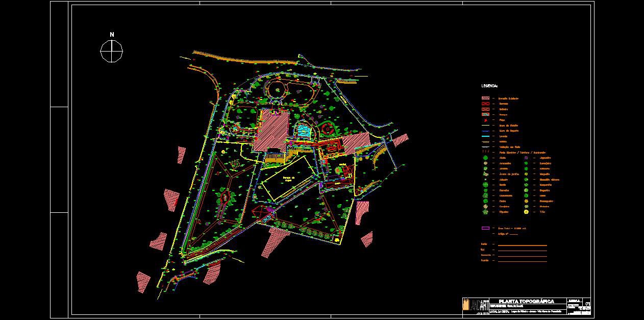Select the magenta rectangle area symbol in legend
Screen dimensions: 644x320
click(x=485, y=228)
